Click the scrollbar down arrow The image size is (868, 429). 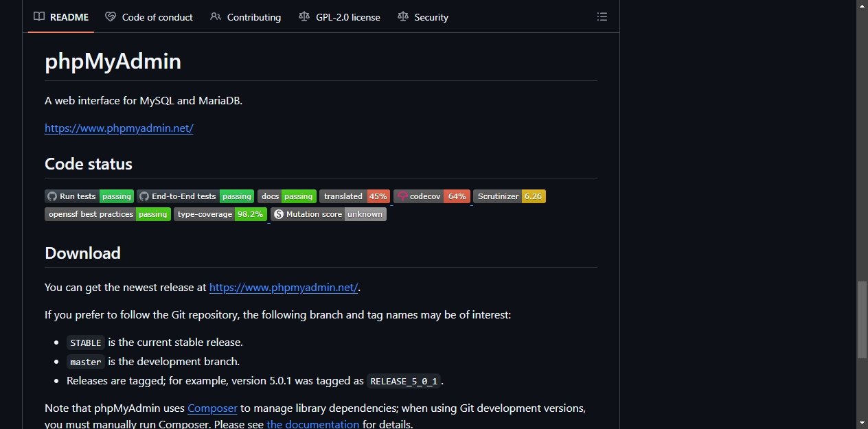863,423
